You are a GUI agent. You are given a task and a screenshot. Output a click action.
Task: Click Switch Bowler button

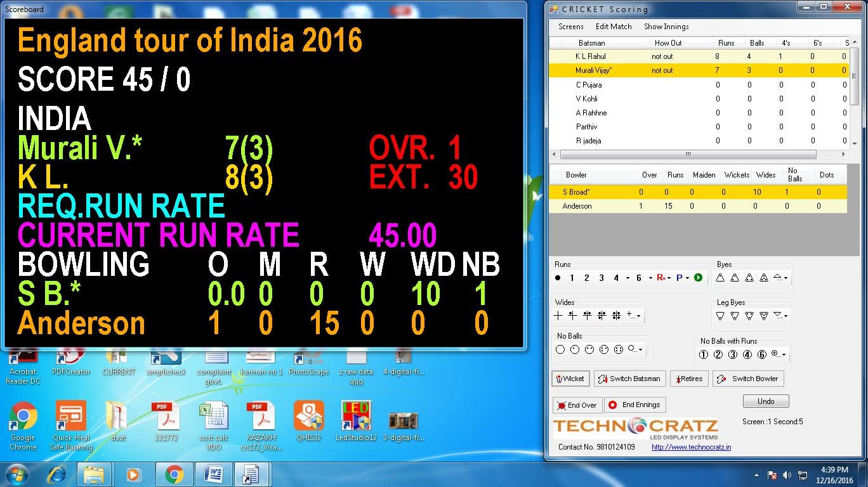tap(749, 379)
